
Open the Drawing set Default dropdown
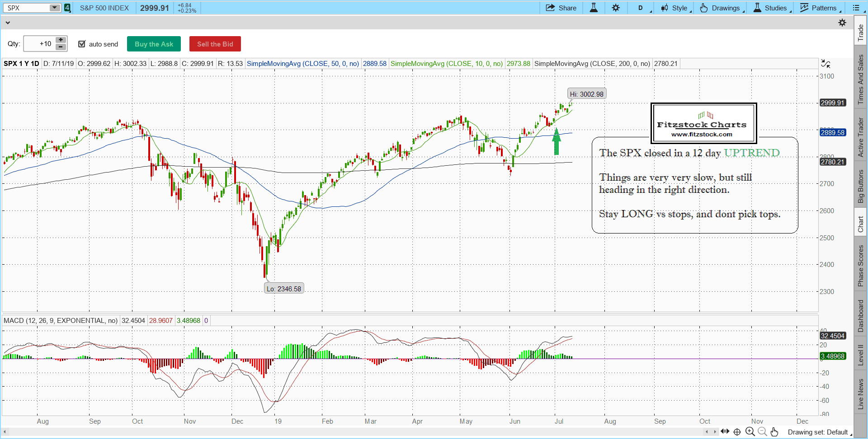coord(819,432)
